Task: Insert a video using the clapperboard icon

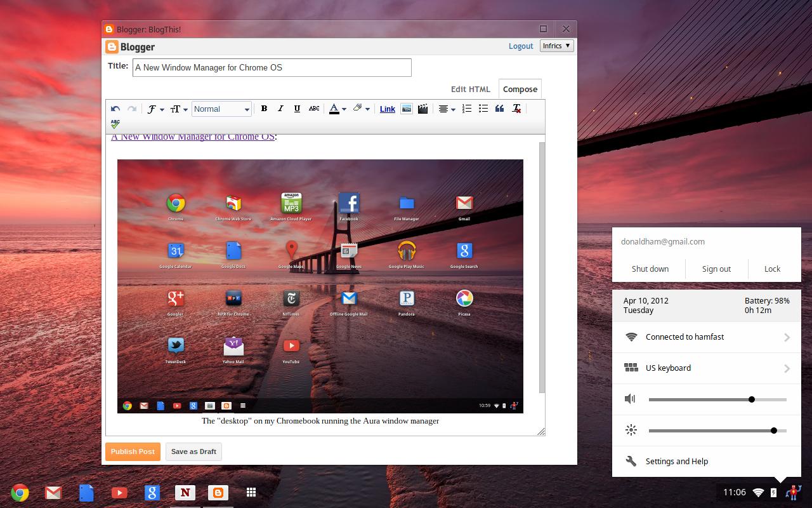Action: point(422,109)
